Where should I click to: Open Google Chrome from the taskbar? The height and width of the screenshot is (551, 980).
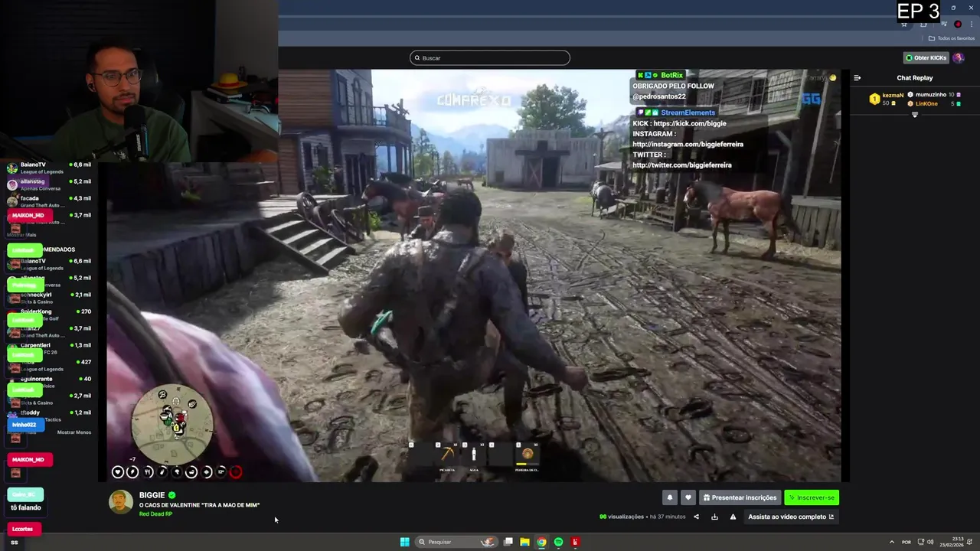pos(541,542)
